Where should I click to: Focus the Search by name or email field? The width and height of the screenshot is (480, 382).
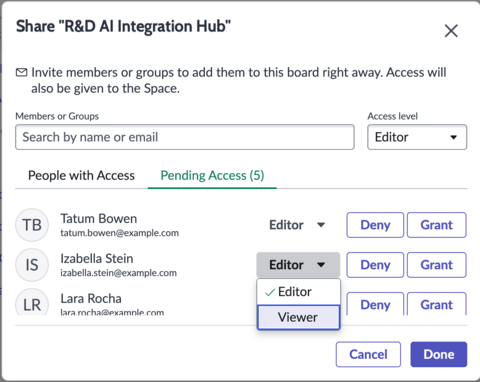(185, 137)
